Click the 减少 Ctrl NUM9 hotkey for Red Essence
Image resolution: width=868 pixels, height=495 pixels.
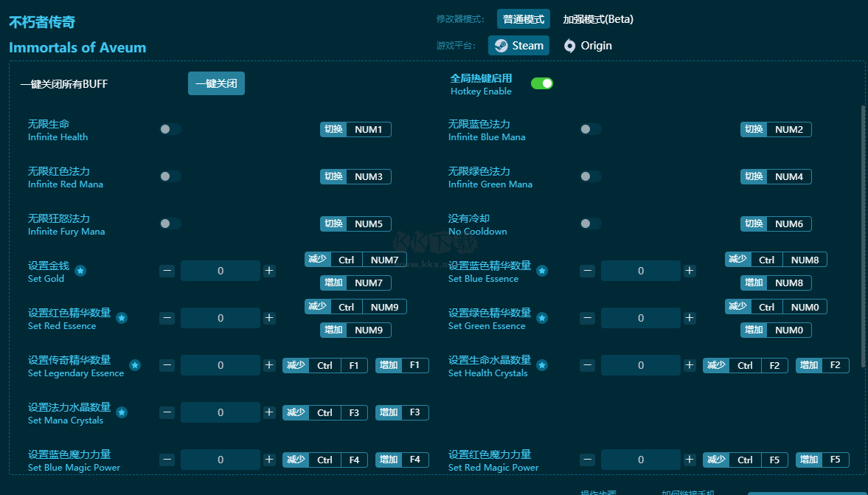point(355,307)
